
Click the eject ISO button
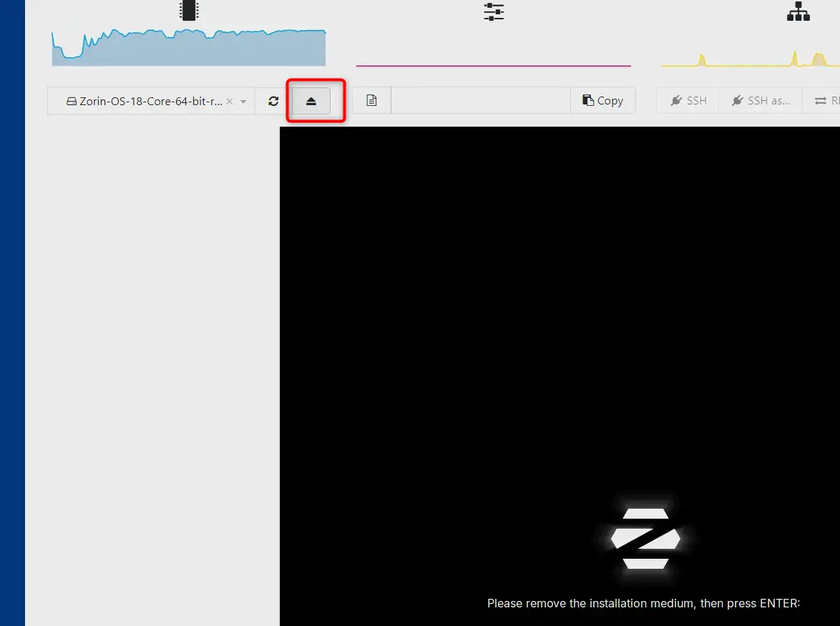[x=311, y=101]
